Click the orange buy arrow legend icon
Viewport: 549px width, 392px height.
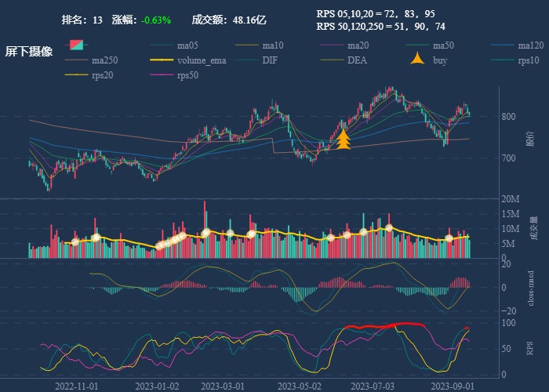(x=418, y=60)
